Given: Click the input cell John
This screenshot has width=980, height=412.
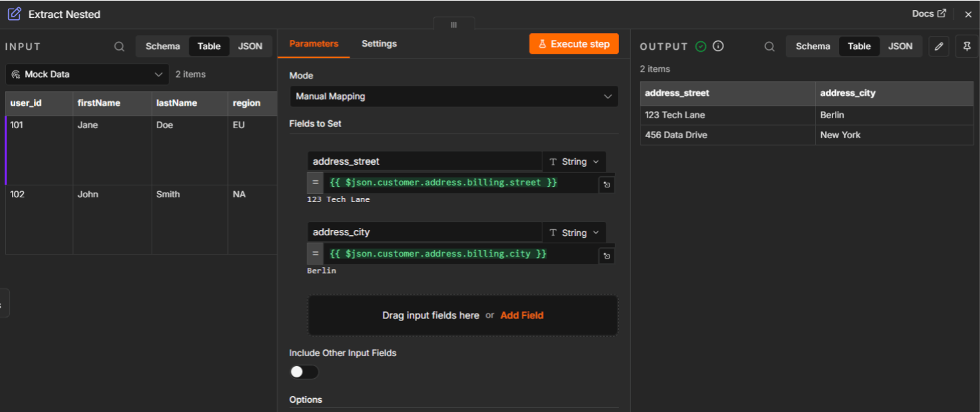Looking at the screenshot, I should point(112,220).
